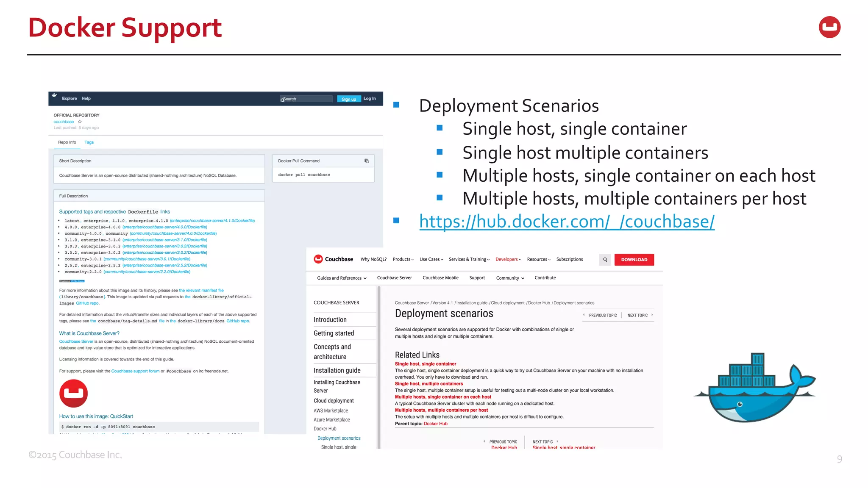Open Multiple hosts, single container on each host link

coord(443,397)
